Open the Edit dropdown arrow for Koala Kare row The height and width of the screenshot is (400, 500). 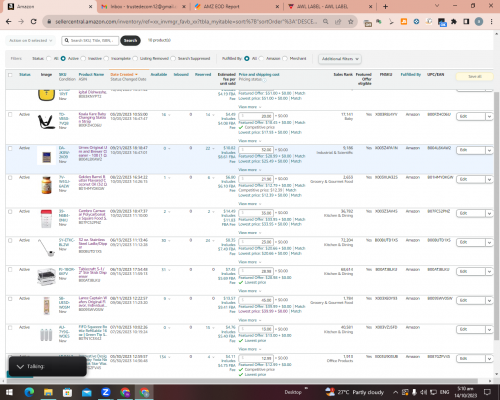489,117
